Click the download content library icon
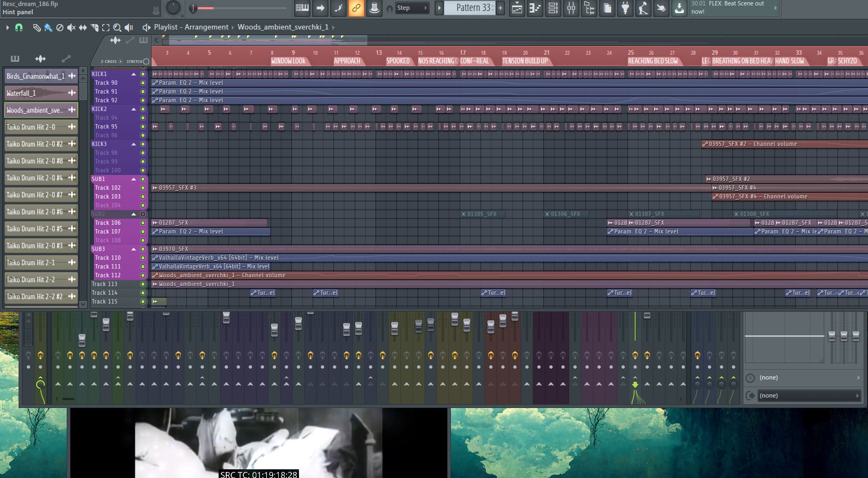 click(x=679, y=8)
